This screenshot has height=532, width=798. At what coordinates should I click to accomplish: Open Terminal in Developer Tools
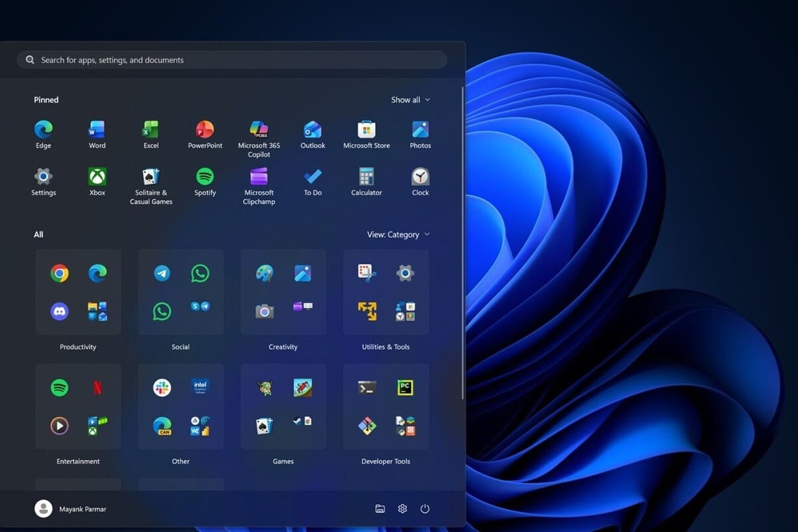coord(367,388)
